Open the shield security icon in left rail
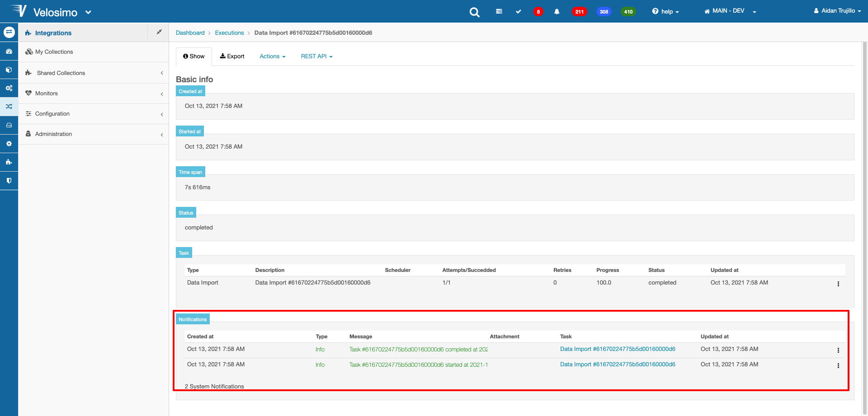868x416 pixels. tap(9, 180)
